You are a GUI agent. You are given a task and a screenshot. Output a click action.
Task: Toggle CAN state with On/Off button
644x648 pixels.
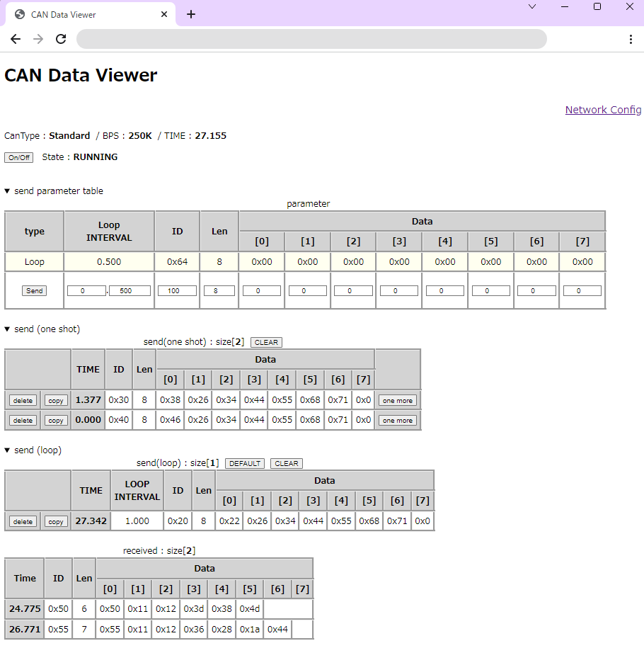click(x=18, y=157)
